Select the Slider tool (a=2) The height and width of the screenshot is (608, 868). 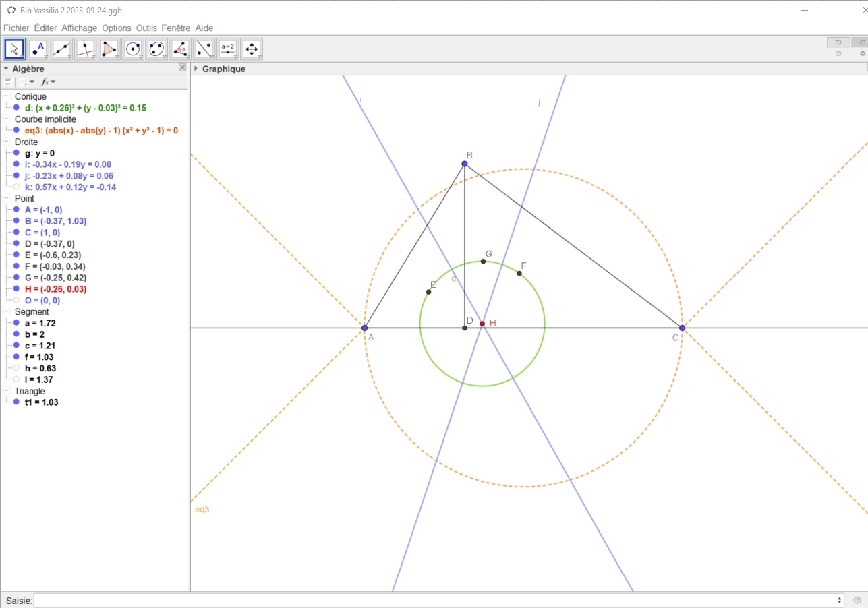pyautogui.click(x=228, y=49)
